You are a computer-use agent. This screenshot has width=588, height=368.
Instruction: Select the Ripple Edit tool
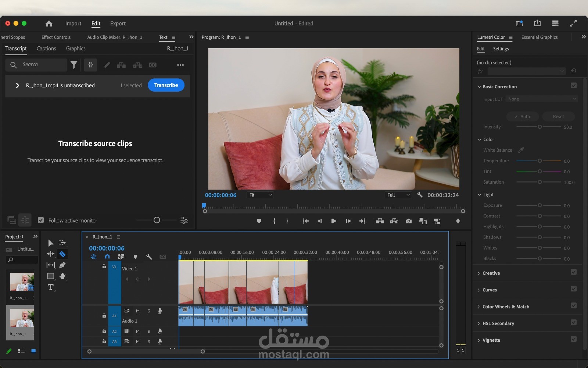(x=51, y=254)
